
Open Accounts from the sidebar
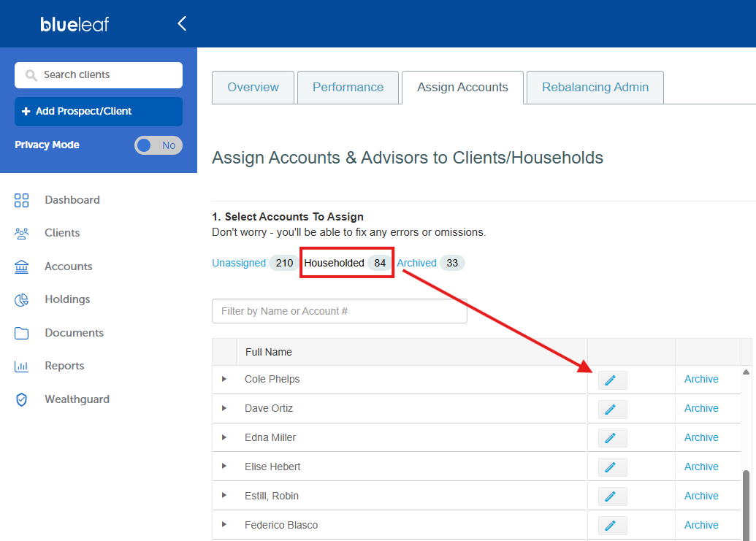pos(69,266)
